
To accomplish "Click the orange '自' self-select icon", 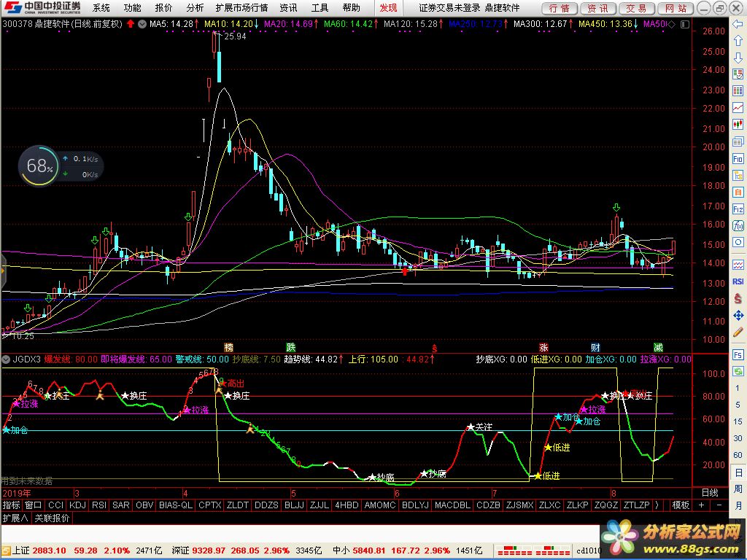I will pos(738,192).
